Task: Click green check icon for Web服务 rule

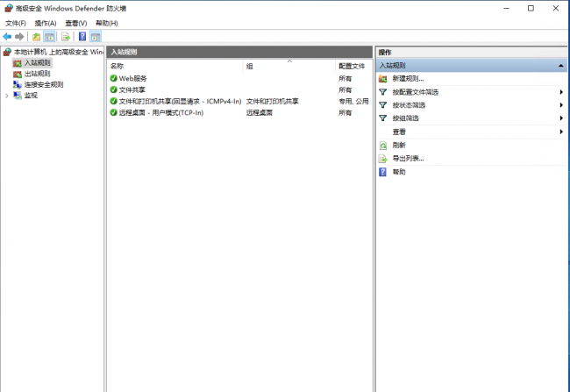Action: click(113, 78)
